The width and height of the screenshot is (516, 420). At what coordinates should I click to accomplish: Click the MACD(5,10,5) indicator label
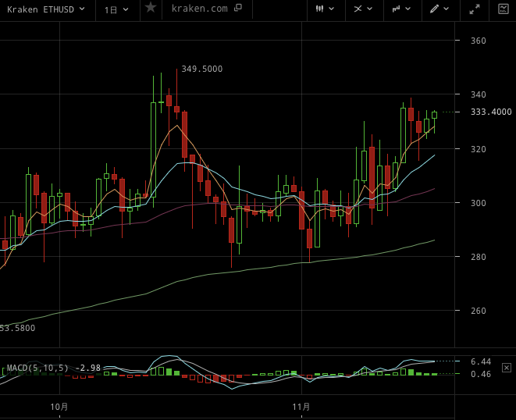coord(37,368)
